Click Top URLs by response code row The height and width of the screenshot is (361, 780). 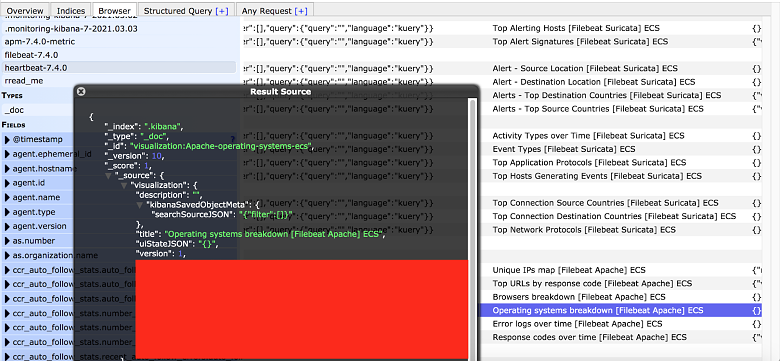click(592, 283)
